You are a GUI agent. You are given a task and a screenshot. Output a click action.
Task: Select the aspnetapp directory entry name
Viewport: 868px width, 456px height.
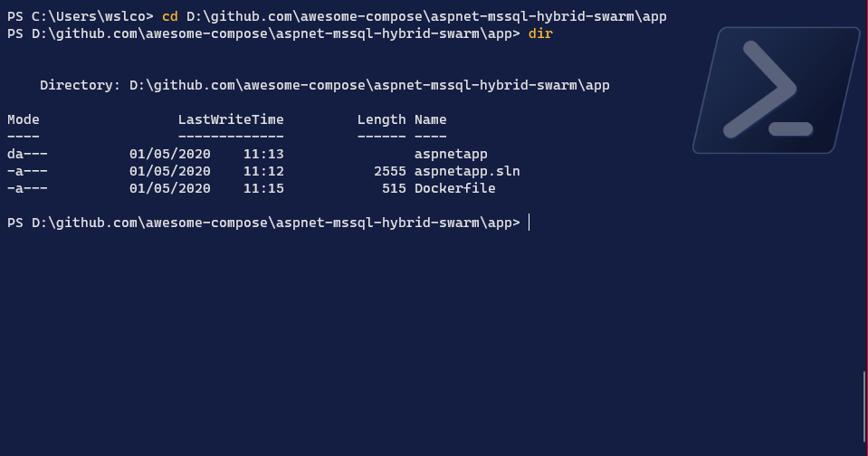[x=451, y=154]
